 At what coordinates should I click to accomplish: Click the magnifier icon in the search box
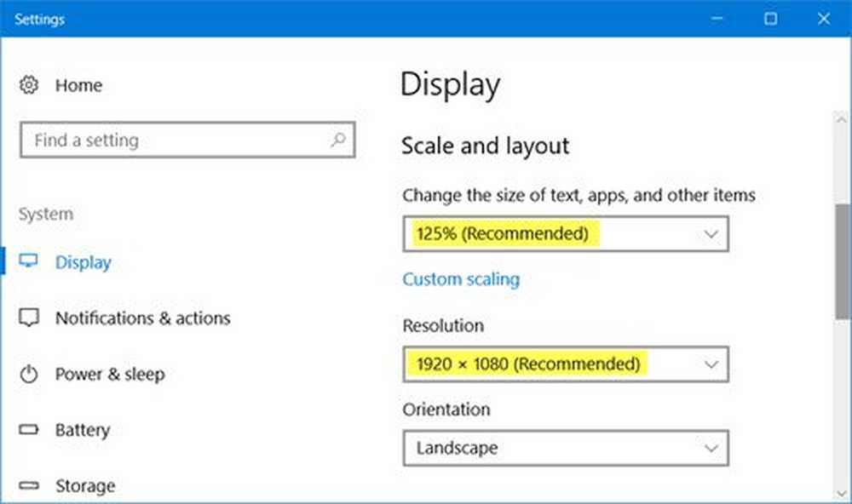click(337, 140)
